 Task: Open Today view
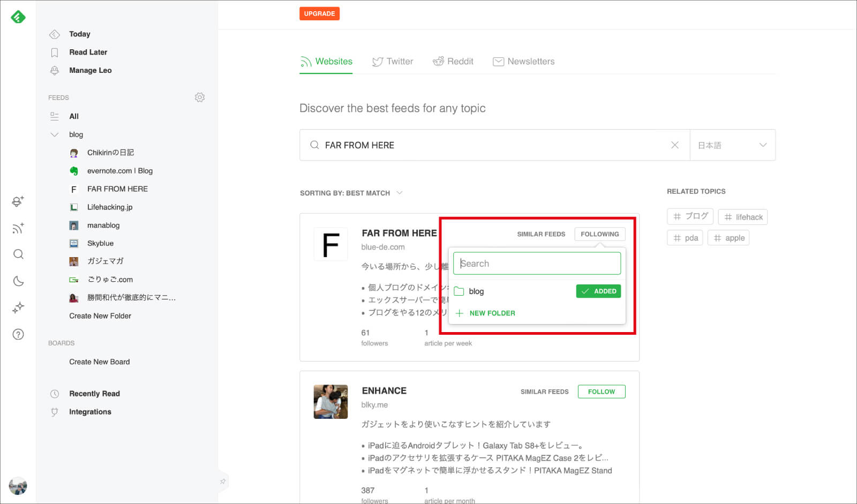coord(79,34)
